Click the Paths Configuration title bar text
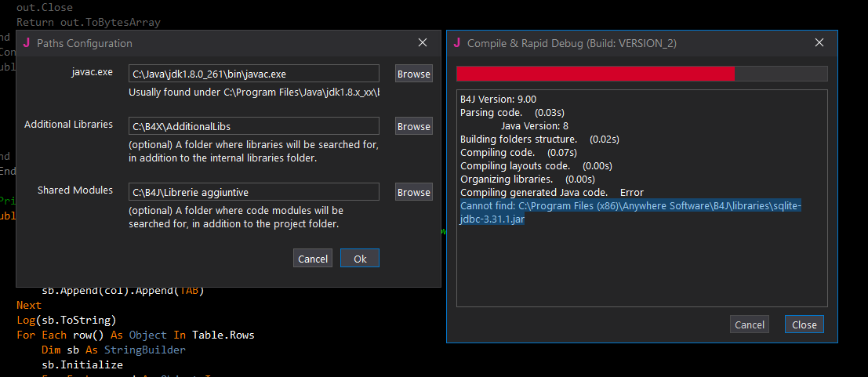Viewport: 868px width, 377px height. [x=85, y=43]
